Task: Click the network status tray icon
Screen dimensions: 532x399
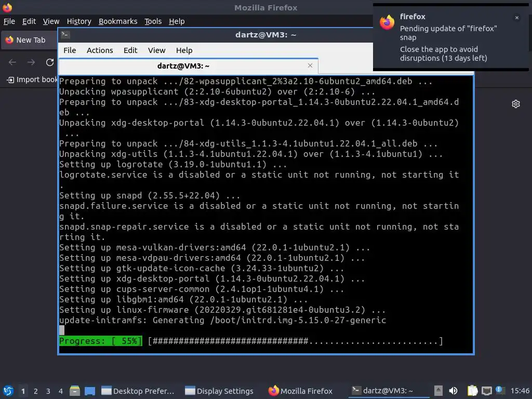Action: click(x=487, y=391)
